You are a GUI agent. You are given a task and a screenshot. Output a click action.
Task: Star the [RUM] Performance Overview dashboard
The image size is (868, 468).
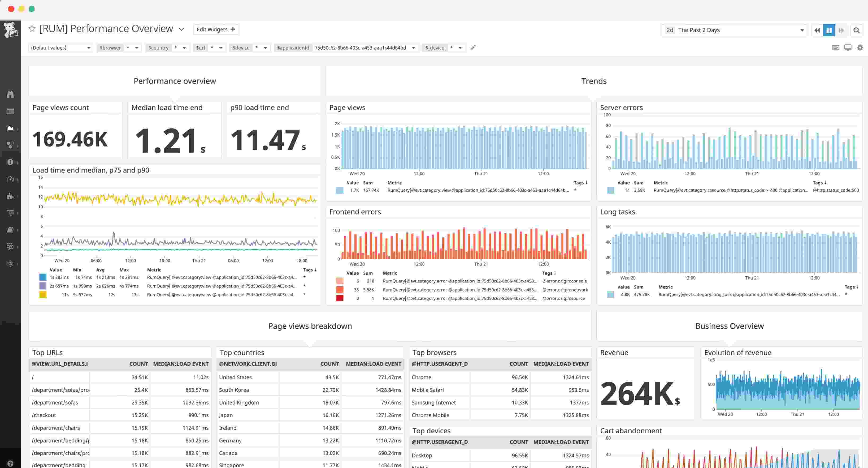click(x=32, y=29)
